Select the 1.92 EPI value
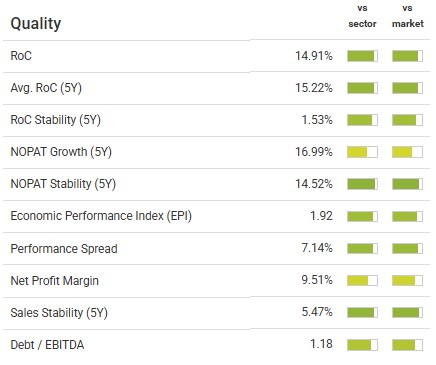Screen dimensions: 436x365 [x=322, y=216]
